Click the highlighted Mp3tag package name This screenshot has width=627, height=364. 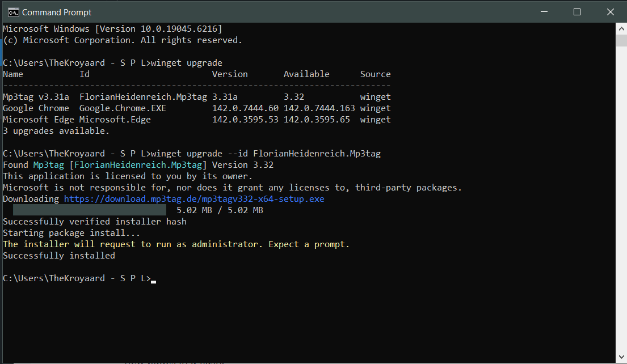(48, 164)
